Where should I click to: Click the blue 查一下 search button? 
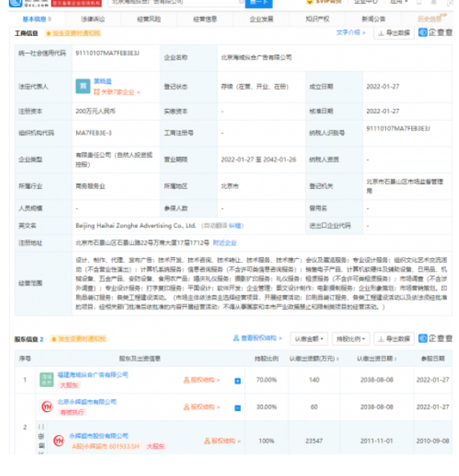(259, 3)
